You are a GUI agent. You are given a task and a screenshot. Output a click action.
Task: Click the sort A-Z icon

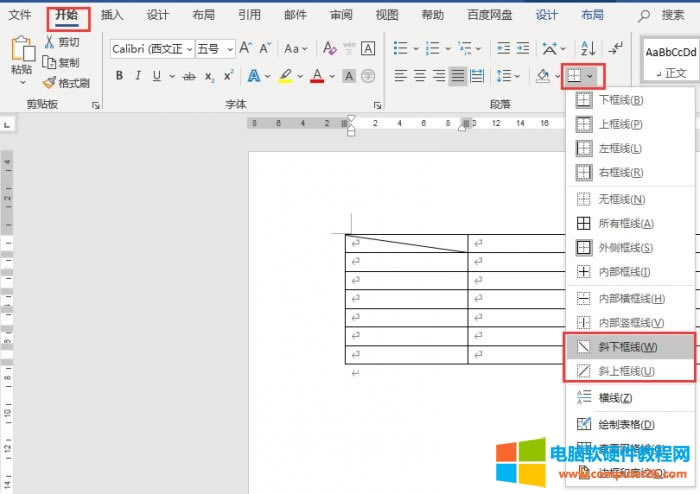(x=587, y=48)
